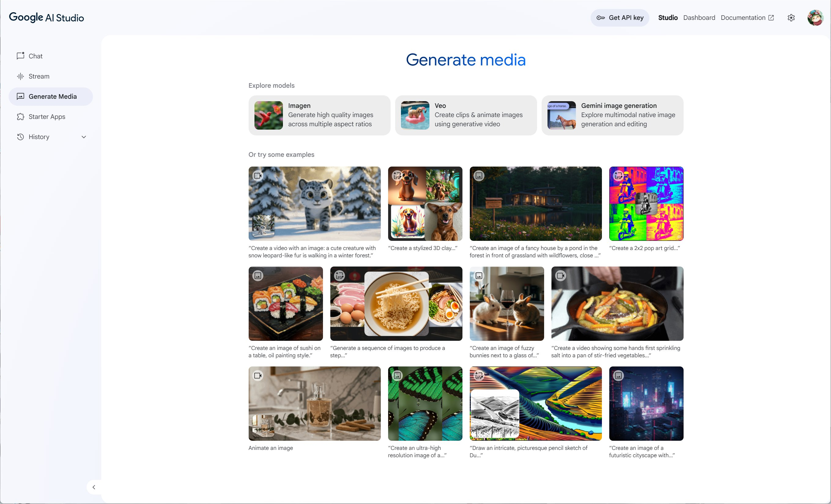The image size is (831, 504).
Task: Click the caption "Create a stylized 3D clay..."
Action: [x=423, y=248]
